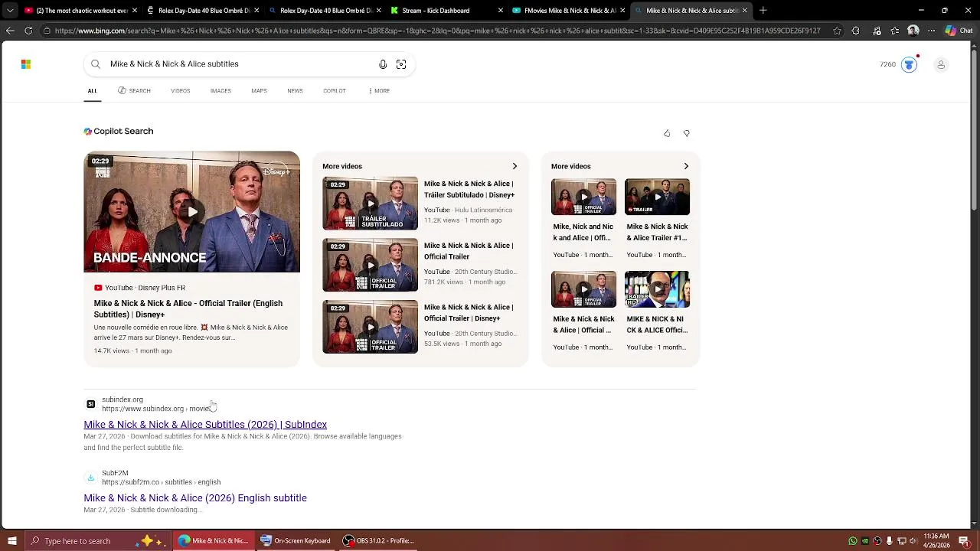
Task: Open the 53.5K views Official Trailer Disney+ thumbnail
Action: [x=371, y=328]
